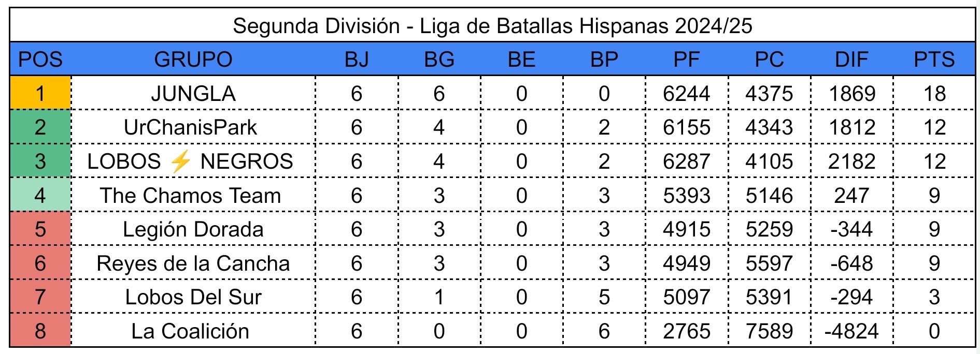Click the Legión Dorada team cell
The width and height of the screenshot is (980, 354).
click(193, 229)
